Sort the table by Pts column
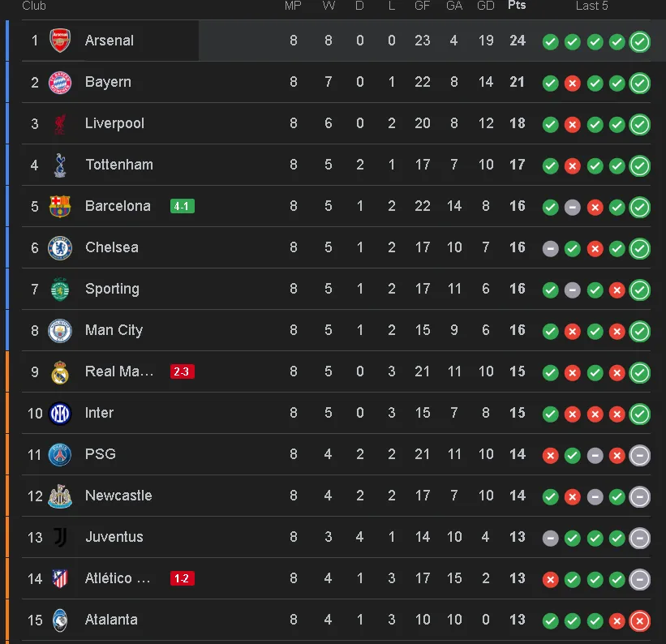Screen dimensions: 666x644 click(517, 6)
